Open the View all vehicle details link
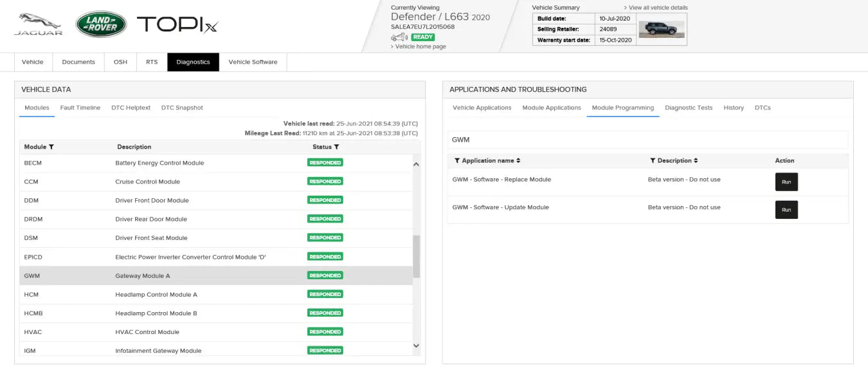This screenshot has width=868, height=372. point(657,8)
